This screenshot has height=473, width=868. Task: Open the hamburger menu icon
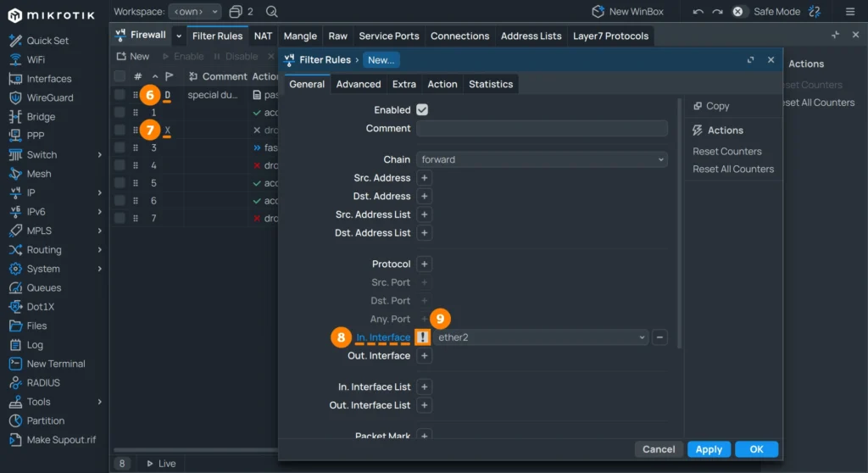[x=850, y=12]
